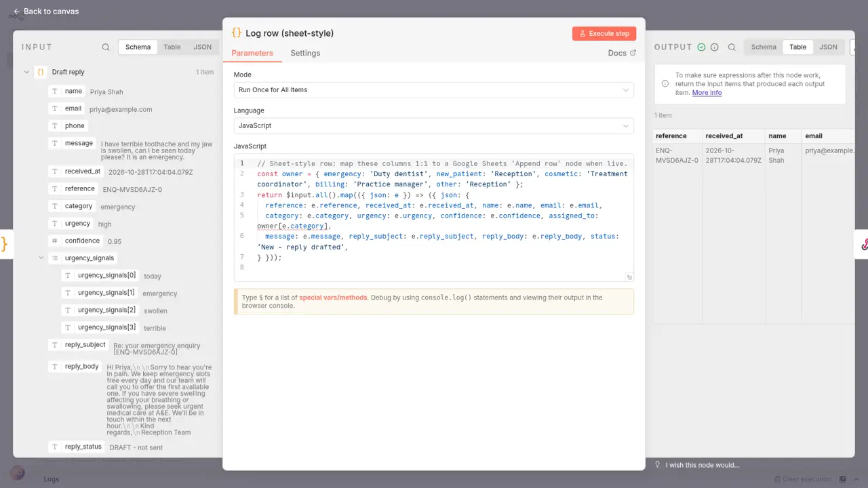Screen dimensions: 868x488
Task: Click I wish this node would... link
Action: pos(703,465)
